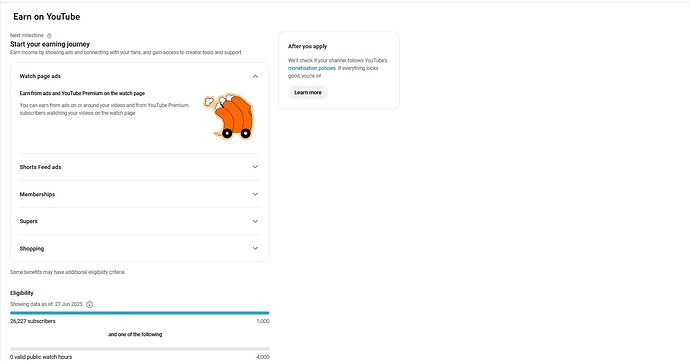
Task: Select the Watch page ads title
Action: tap(40, 76)
